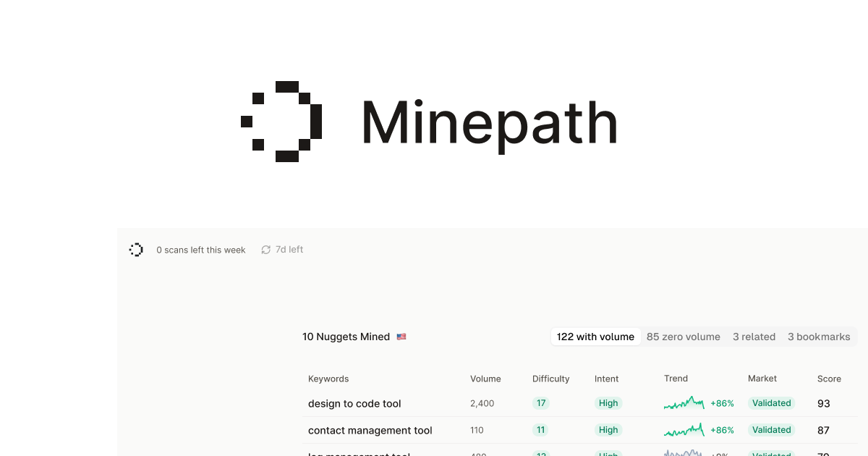
Task: Click the 7d left label
Action: click(289, 250)
